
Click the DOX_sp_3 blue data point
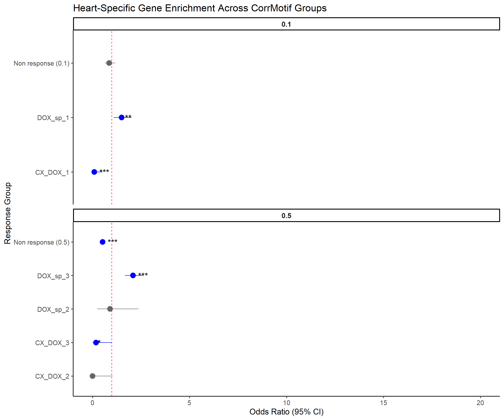coord(133,275)
